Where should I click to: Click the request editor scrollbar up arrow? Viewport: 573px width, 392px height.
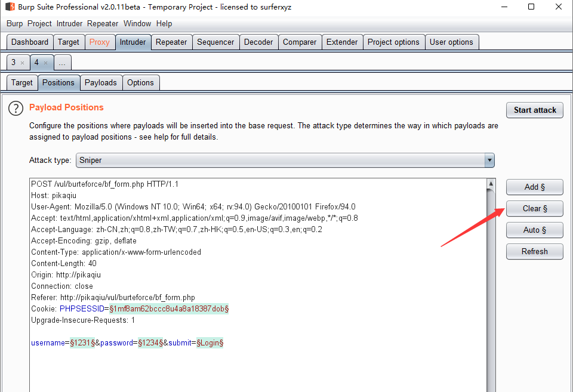pyautogui.click(x=491, y=184)
